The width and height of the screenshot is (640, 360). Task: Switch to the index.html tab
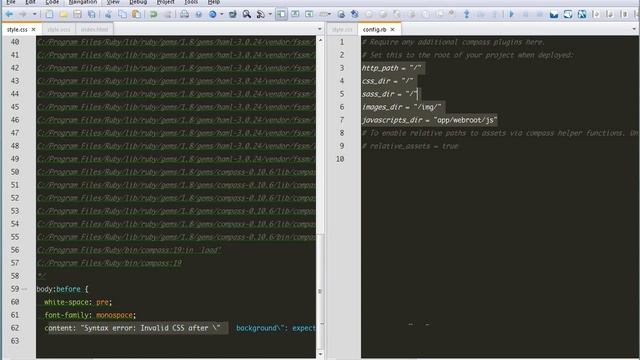pos(94,29)
